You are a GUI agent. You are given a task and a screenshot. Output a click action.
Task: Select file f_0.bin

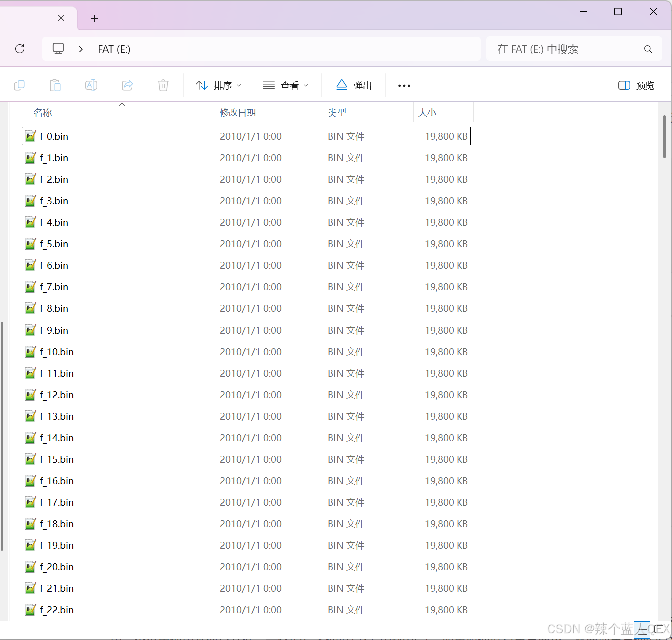246,136
